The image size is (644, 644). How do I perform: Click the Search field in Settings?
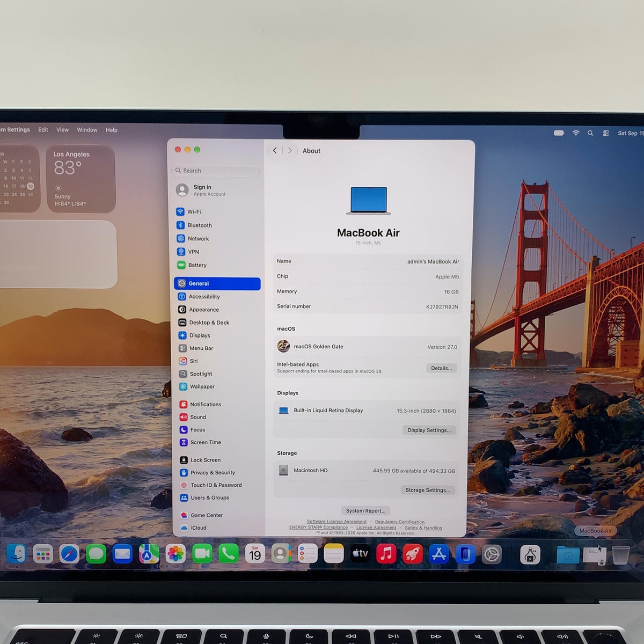216,171
